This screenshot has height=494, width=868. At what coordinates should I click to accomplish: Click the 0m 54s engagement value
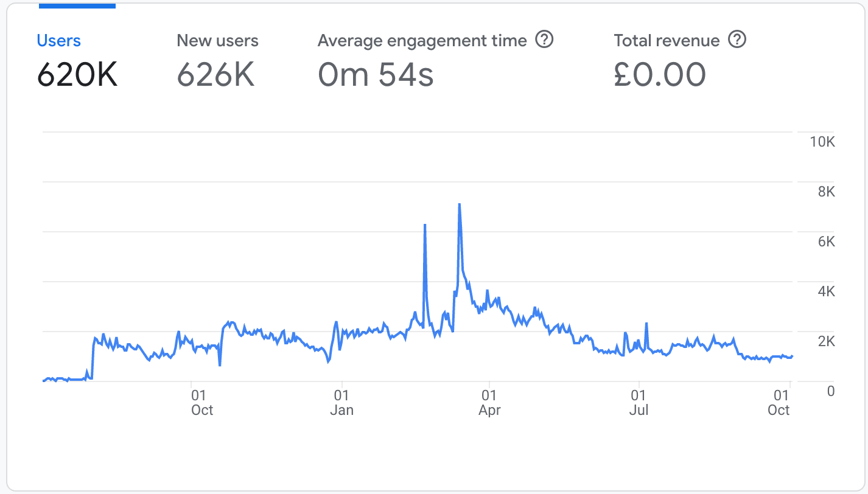point(376,75)
